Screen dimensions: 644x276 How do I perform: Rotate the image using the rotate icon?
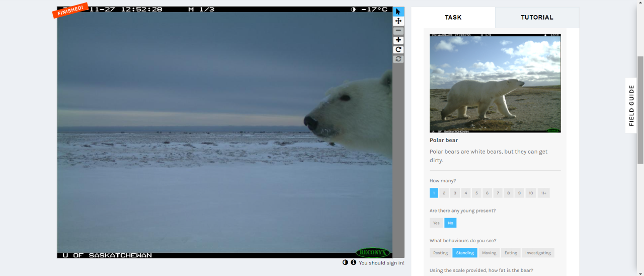pyautogui.click(x=398, y=50)
